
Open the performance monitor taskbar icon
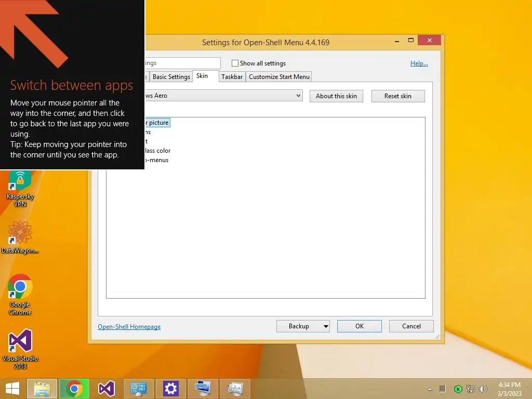(235, 389)
